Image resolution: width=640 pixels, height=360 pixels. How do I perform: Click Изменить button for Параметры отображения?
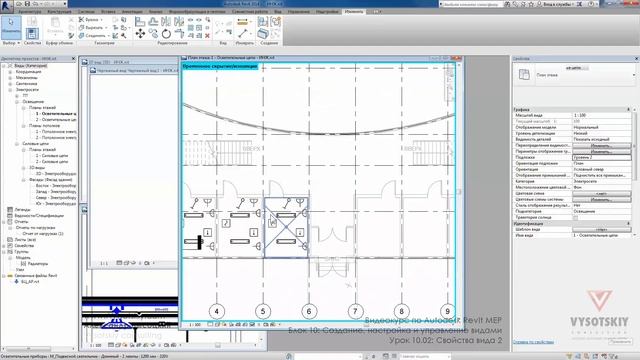tap(601, 151)
